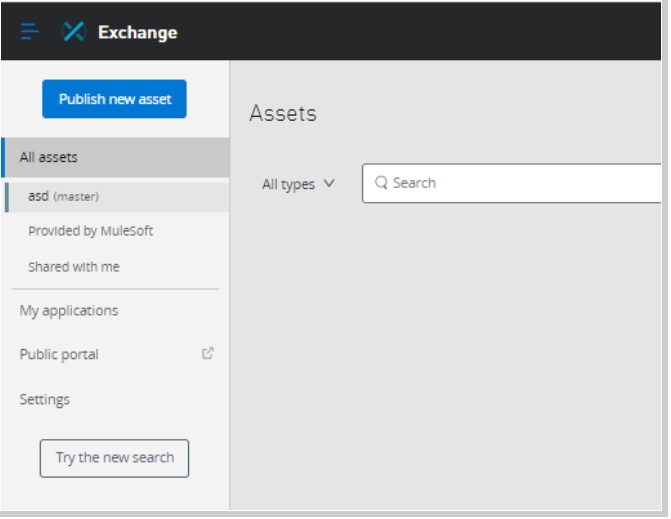Screen dimensions: 671x519
Task: Expand the All types filter dropdown
Action: coord(297,184)
